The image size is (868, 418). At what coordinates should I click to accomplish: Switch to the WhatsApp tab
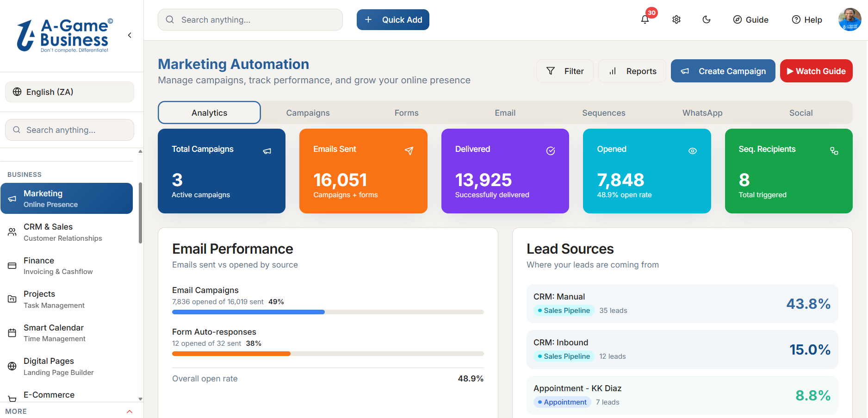tap(702, 113)
